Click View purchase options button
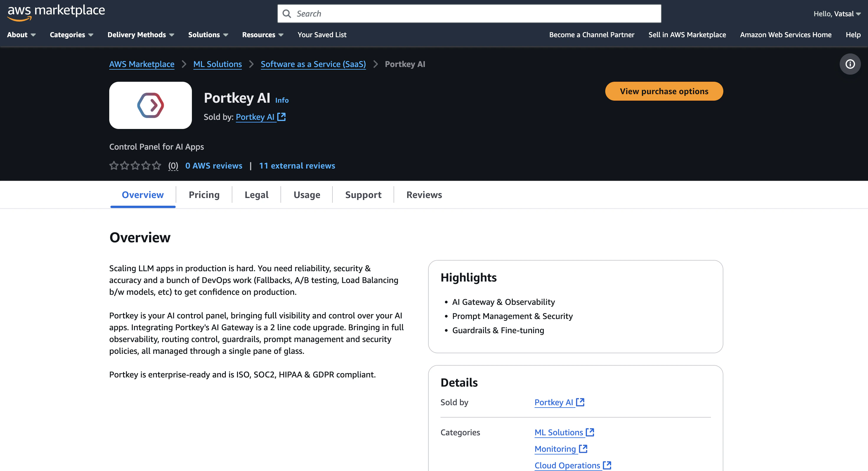Viewport: 868px width, 471px height. point(664,91)
